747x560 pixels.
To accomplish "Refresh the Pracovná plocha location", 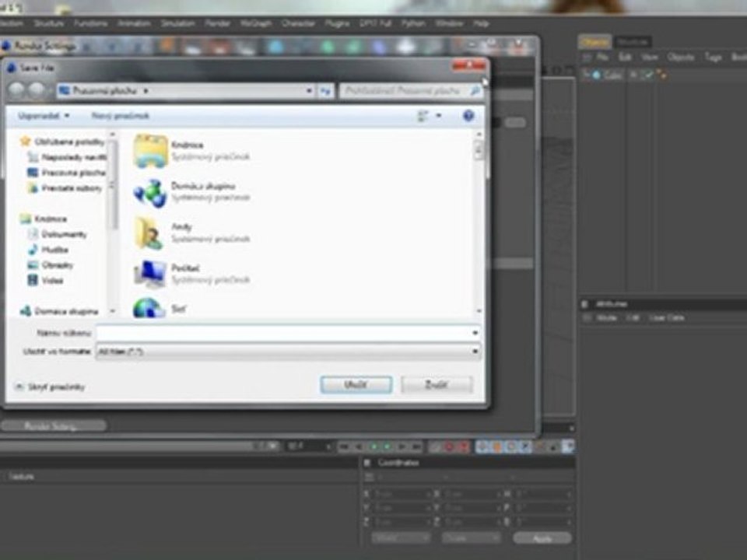I will 326,90.
